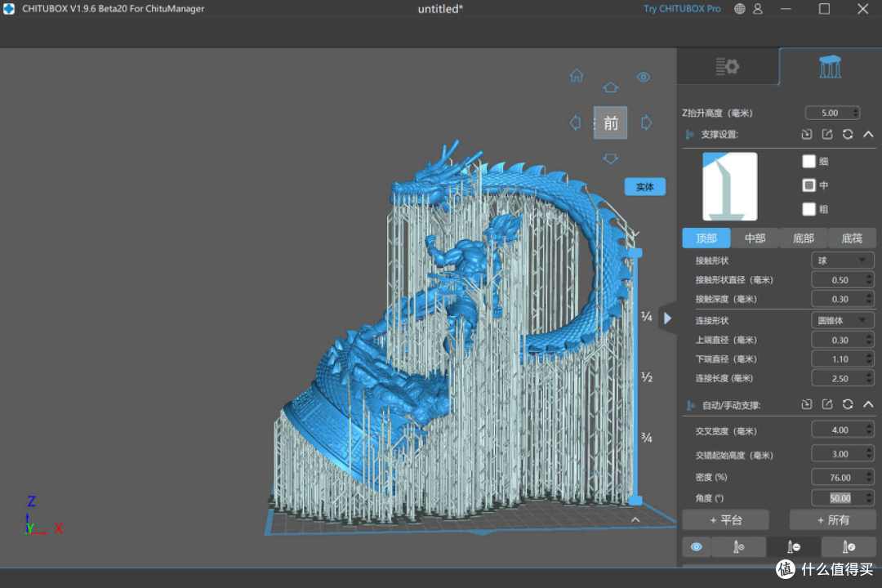
Task: Click the export icon in 自动/手动支撑 header
Action: pos(826,404)
